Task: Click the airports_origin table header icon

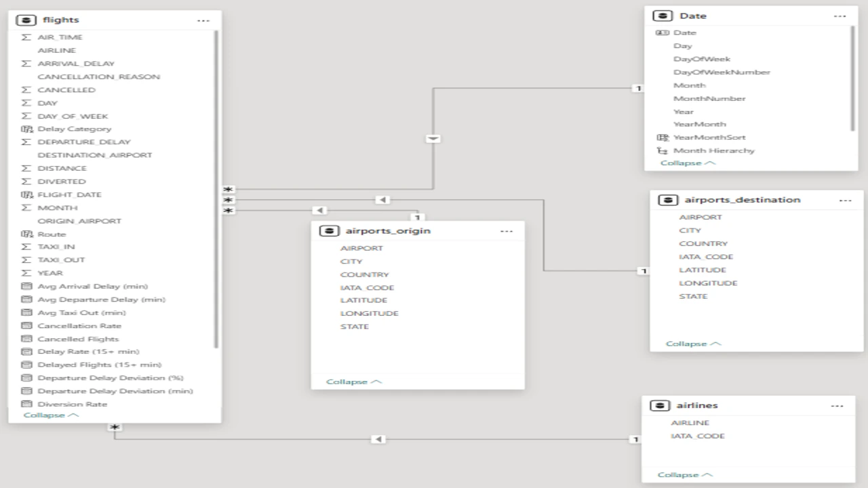Action: (x=330, y=231)
